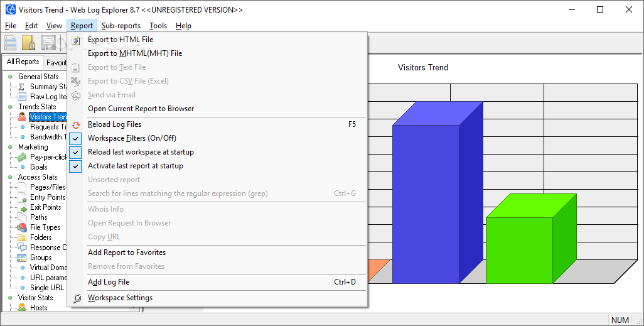Image resolution: width=644 pixels, height=326 pixels.
Task: Click the Groups grid icon
Action: (22, 258)
